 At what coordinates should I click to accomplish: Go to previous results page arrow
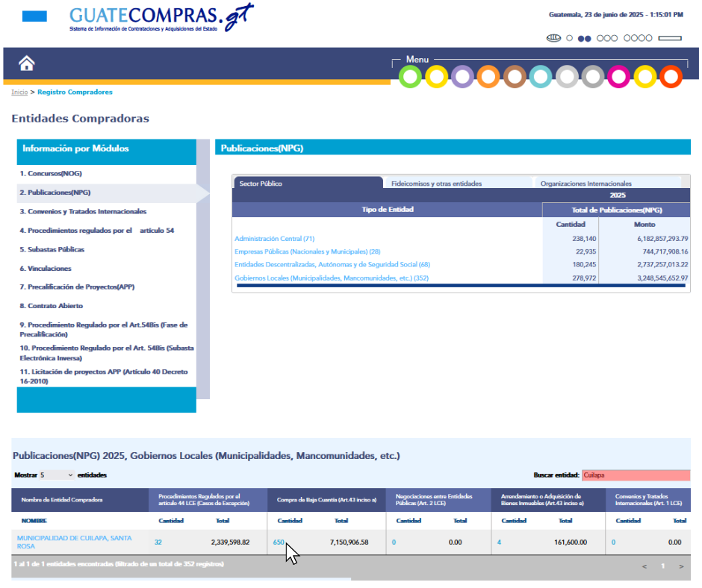coord(645,566)
